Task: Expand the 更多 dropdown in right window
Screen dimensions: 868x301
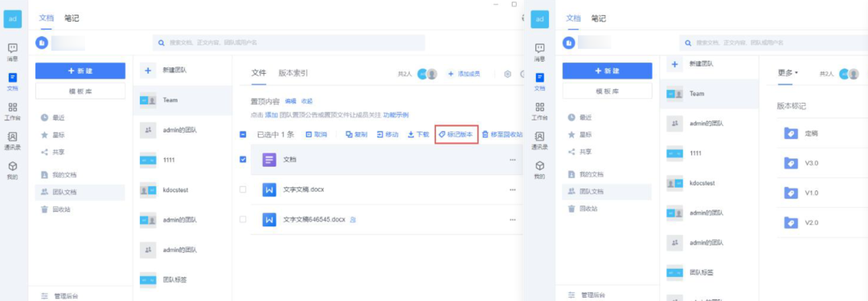Action: pos(788,73)
